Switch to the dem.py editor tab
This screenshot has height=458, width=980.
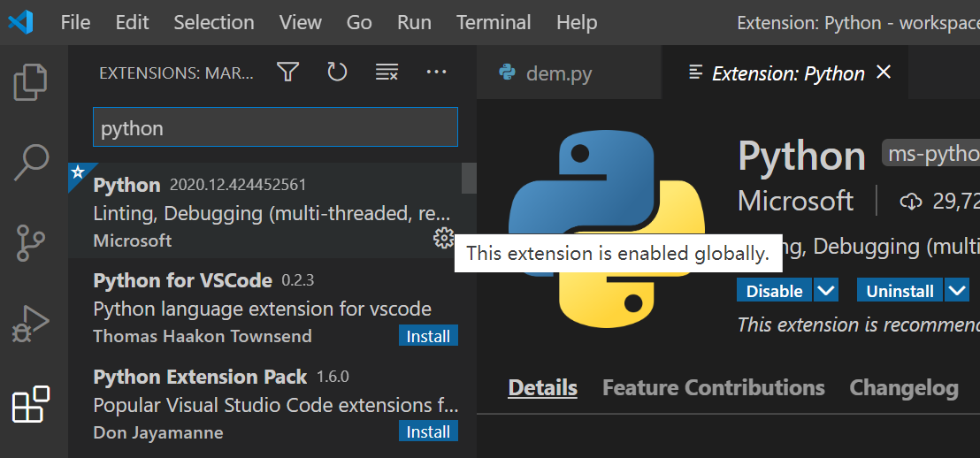click(x=569, y=73)
